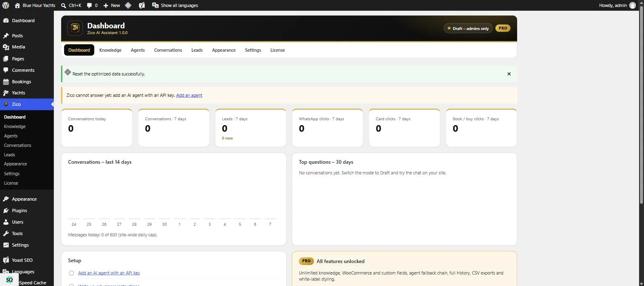Click the Plugins plug icon in sidebar
The height and width of the screenshot is (286, 644).
point(6,210)
